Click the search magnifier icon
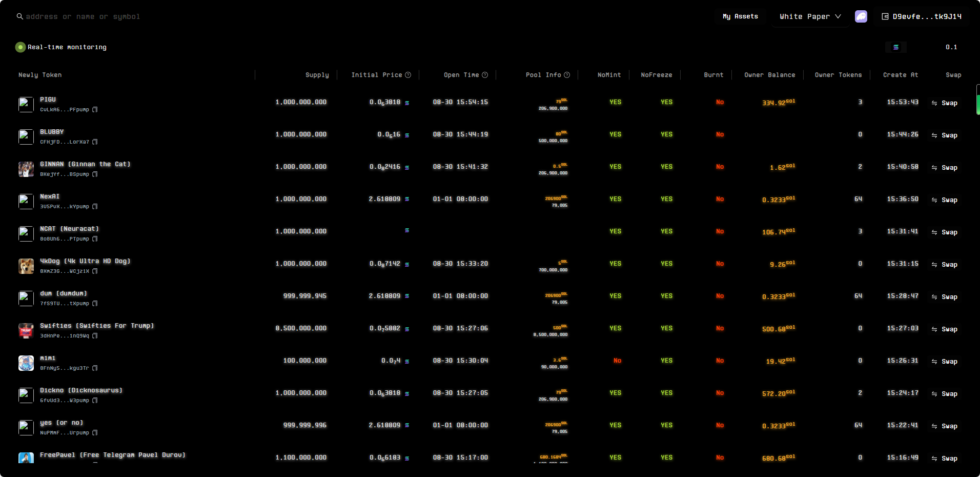Screen dimensions: 980x477 pos(19,16)
